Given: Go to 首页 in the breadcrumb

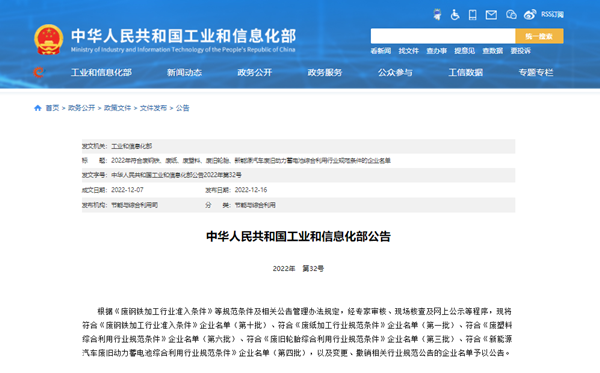Looking at the screenshot, I should [52, 108].
